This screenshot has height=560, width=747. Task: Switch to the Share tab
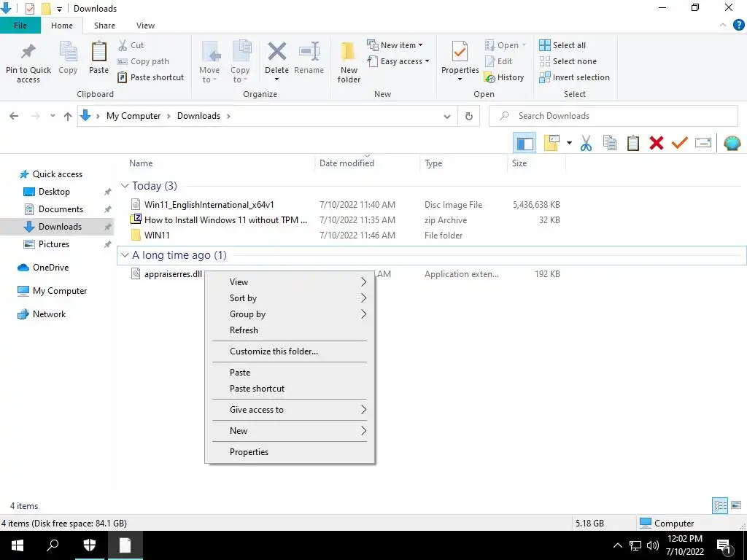[x=104, y=26]
